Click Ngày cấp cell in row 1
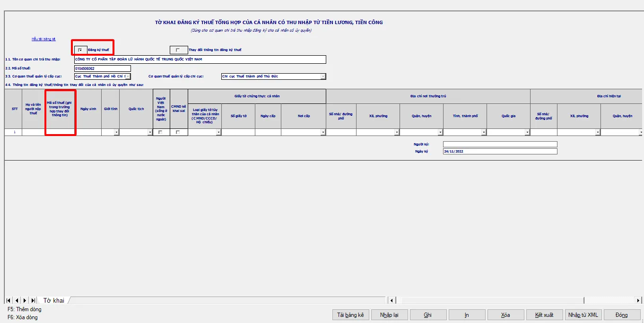This screenshot has width=644, height=323. tap(268, 132)
